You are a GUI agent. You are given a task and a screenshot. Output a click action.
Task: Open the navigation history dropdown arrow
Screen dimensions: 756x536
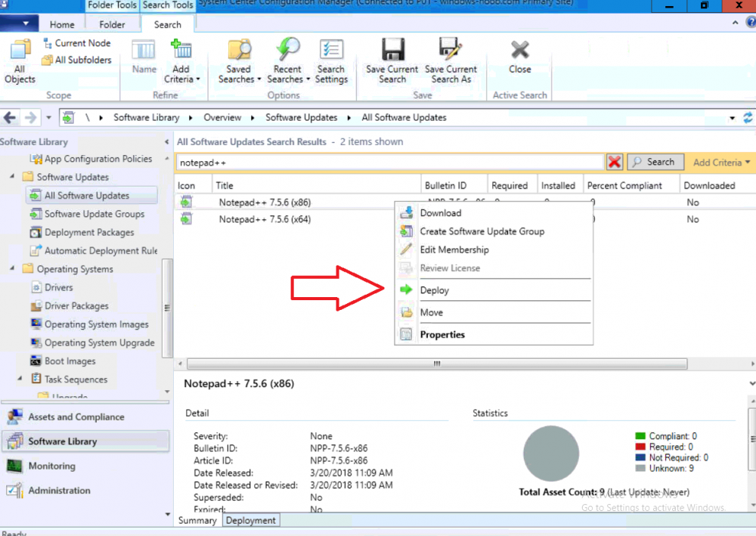pyautogui.click(x=48, y=118)
